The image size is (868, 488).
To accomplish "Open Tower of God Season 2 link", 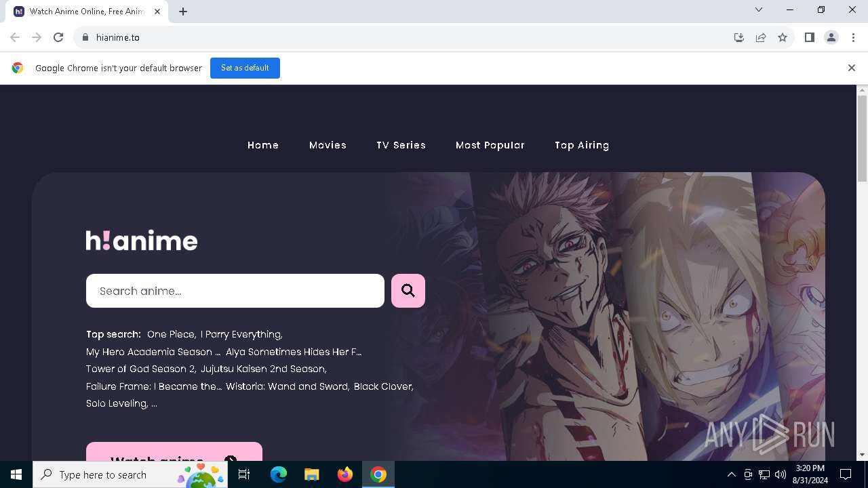I will 141,369.
